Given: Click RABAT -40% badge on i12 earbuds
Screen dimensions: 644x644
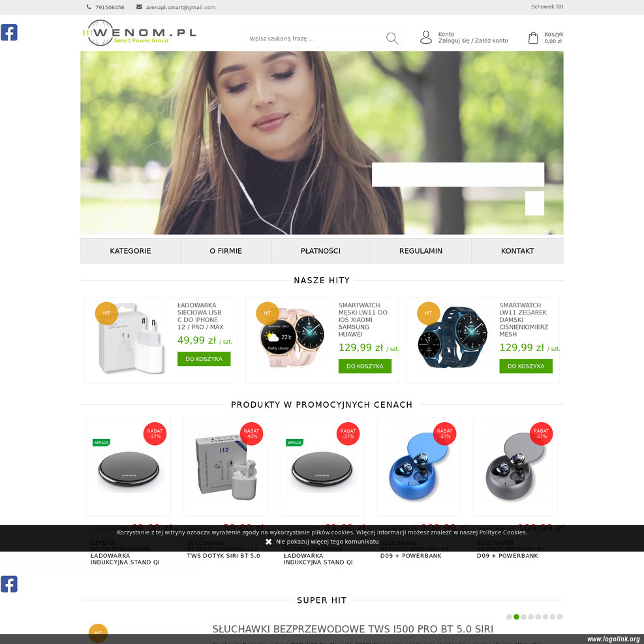Looking at the screenshot, I should pyautogui.click(x=251, y=434).
